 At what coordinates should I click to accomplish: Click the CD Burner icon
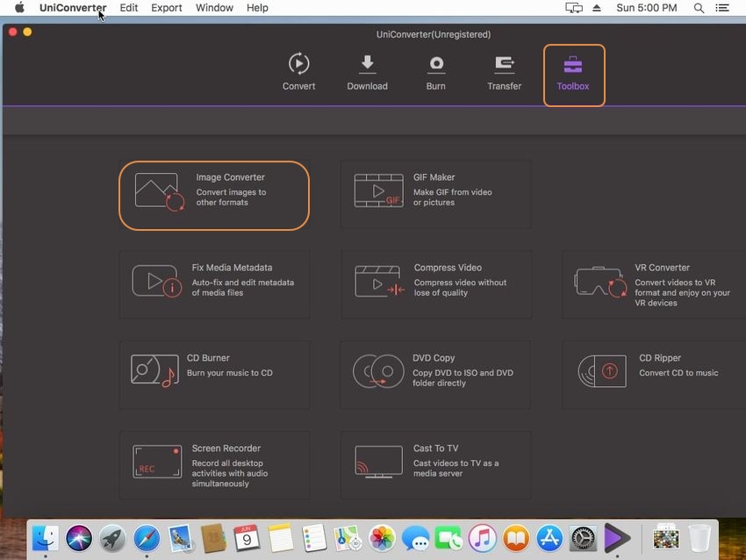(x=154, y=371)
